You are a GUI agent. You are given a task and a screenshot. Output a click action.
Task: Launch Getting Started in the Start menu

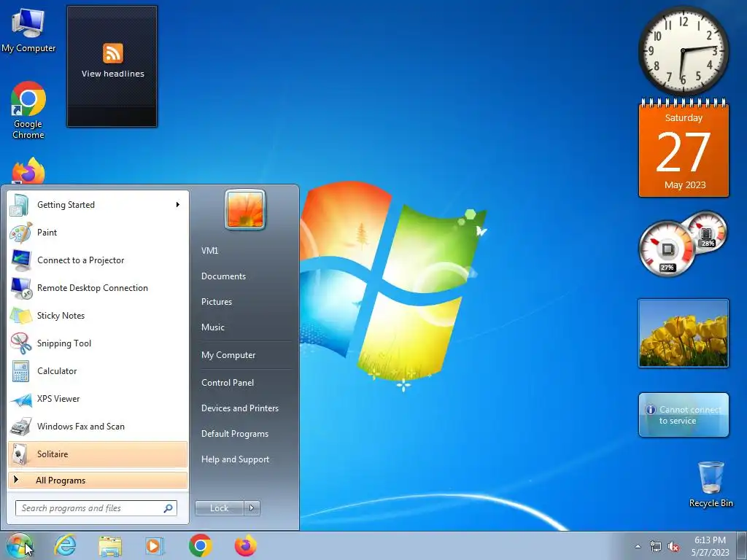tap(98, 205)
